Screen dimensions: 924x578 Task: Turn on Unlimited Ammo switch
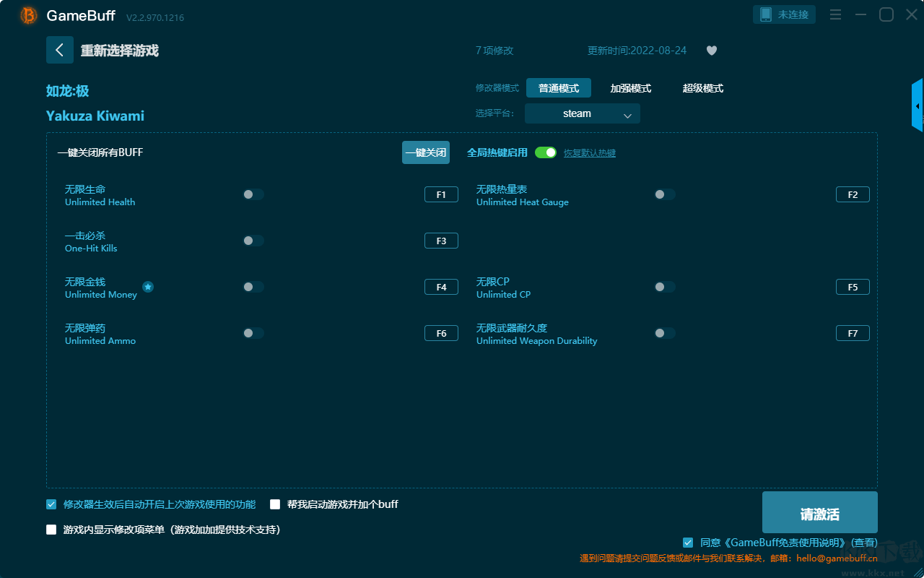(x=253, y=333)
